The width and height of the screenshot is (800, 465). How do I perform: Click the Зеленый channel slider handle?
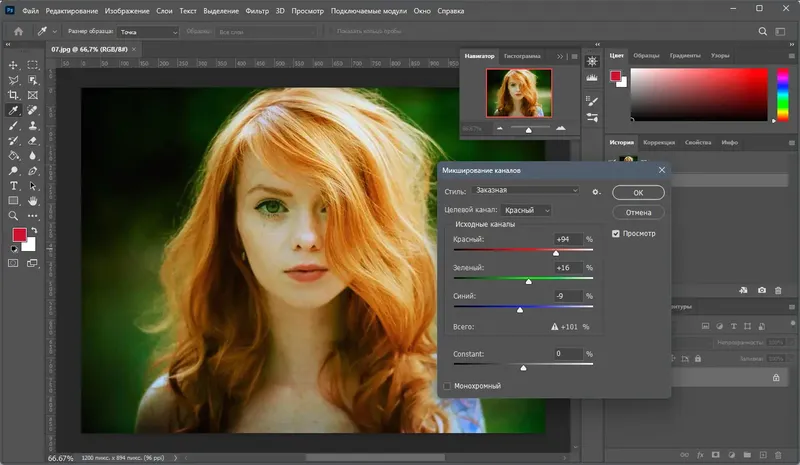coord(529,282)
